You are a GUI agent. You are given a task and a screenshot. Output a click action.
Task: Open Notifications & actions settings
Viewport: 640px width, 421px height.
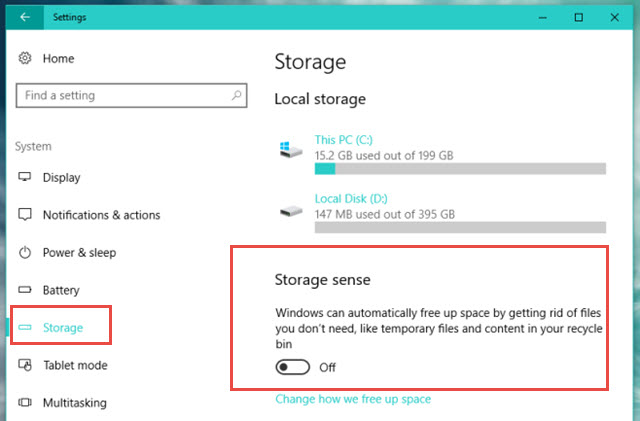point(101,215)
